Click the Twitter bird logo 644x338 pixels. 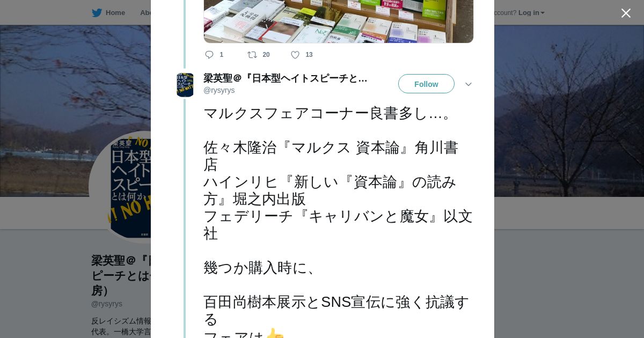click(x=97, y=13)
